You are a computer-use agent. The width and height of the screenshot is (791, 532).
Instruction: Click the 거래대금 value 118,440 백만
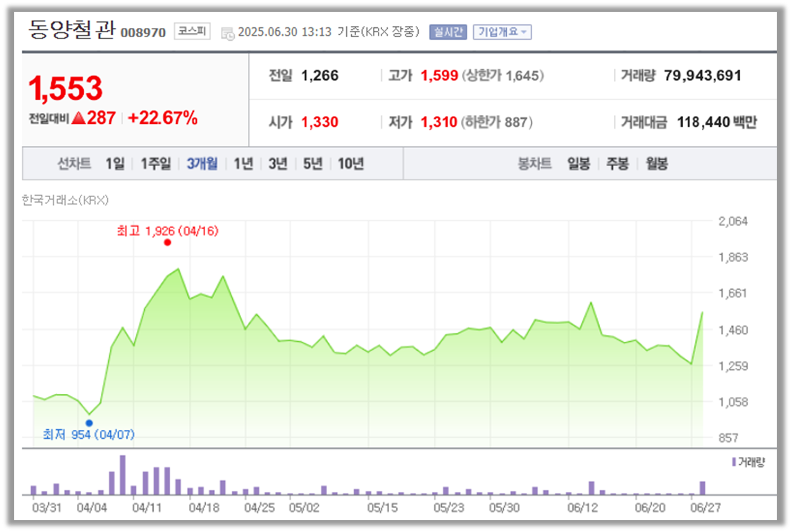(717, 122)
